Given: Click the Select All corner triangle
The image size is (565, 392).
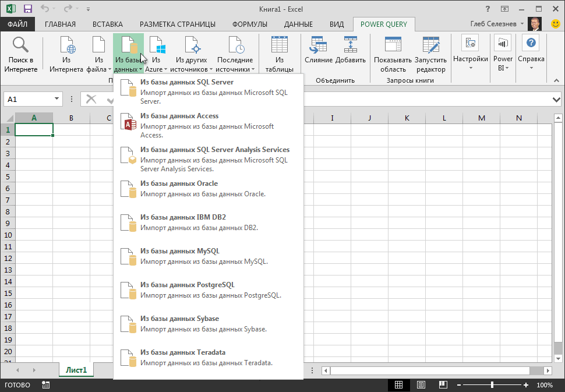Looking at the screenshot, I should click(x=9, y=118).
